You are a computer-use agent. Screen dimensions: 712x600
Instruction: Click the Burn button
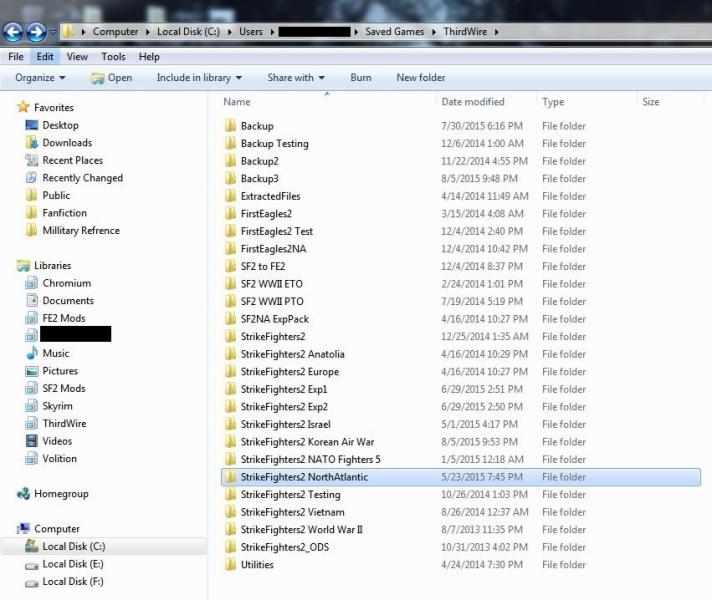361,78
